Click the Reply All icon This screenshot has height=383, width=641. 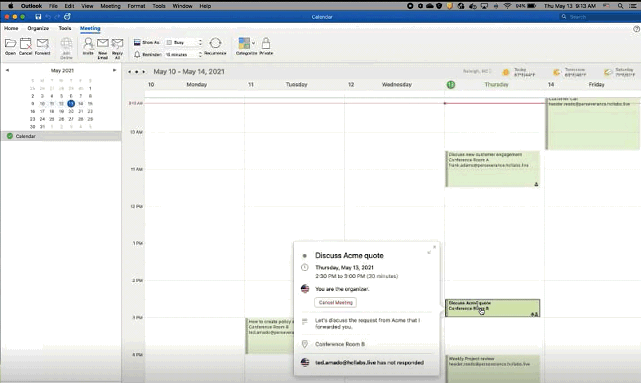point(117,43)
